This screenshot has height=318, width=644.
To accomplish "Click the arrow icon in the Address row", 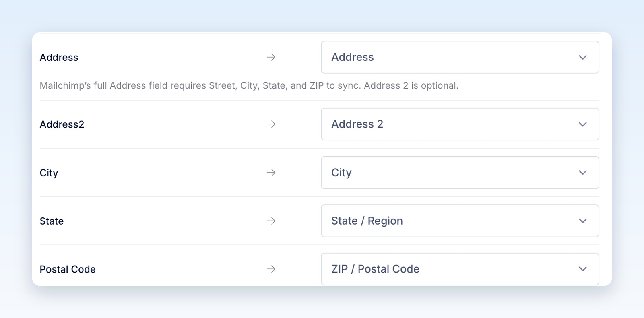I will tap(271, 57).
